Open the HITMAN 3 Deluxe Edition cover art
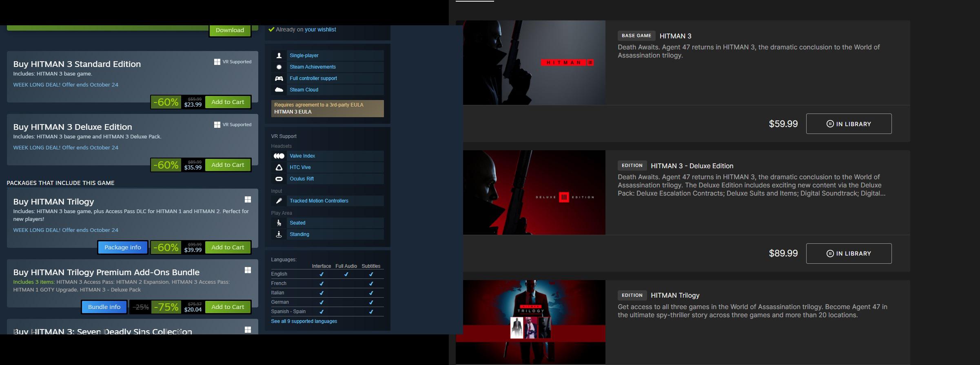 point(534,192)
